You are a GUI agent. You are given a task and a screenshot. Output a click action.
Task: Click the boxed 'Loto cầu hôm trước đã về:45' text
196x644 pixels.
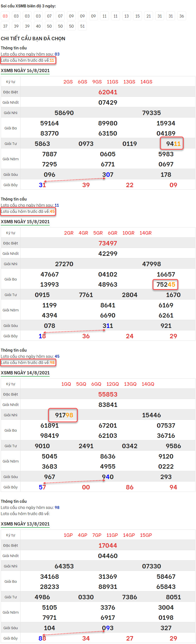(28, 211)
